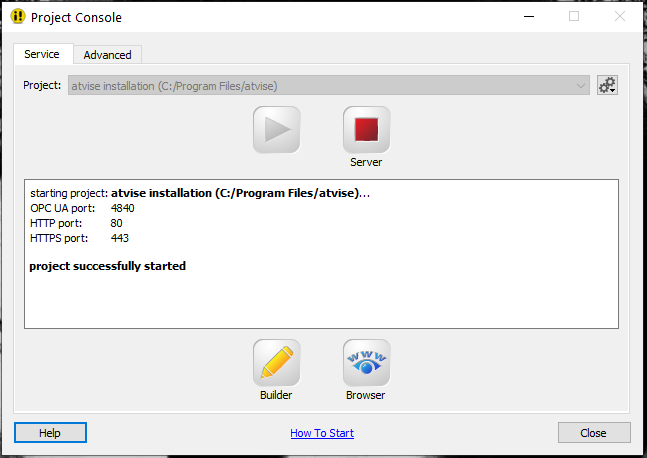Viewport: 647px width, 458px height.
Task: Click the 'Project:' label
Action: click(x=42, y=85)
